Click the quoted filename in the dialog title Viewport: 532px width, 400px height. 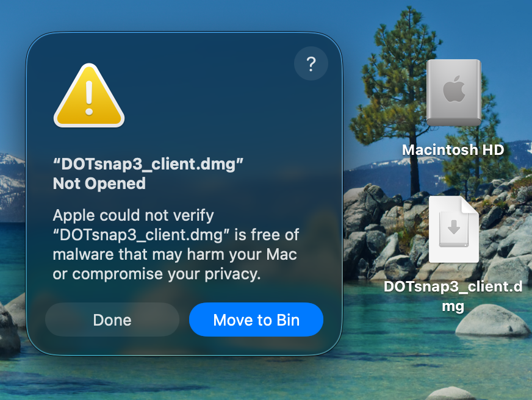(x=148, y=165)
